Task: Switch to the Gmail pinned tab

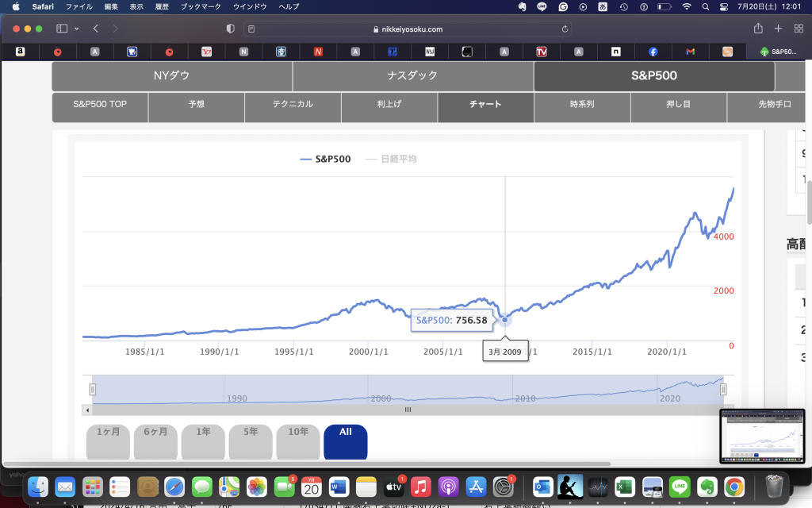Action: click(691, 52)
